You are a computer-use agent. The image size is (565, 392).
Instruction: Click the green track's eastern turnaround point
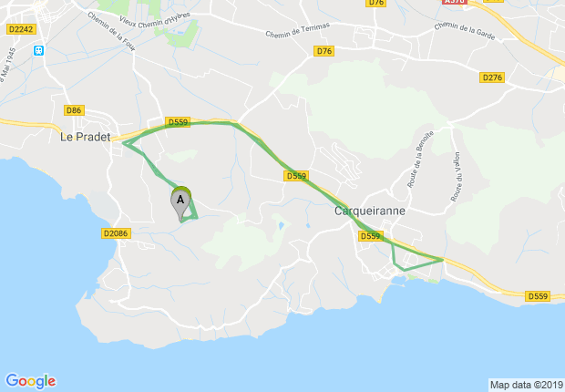click(443, 259)
